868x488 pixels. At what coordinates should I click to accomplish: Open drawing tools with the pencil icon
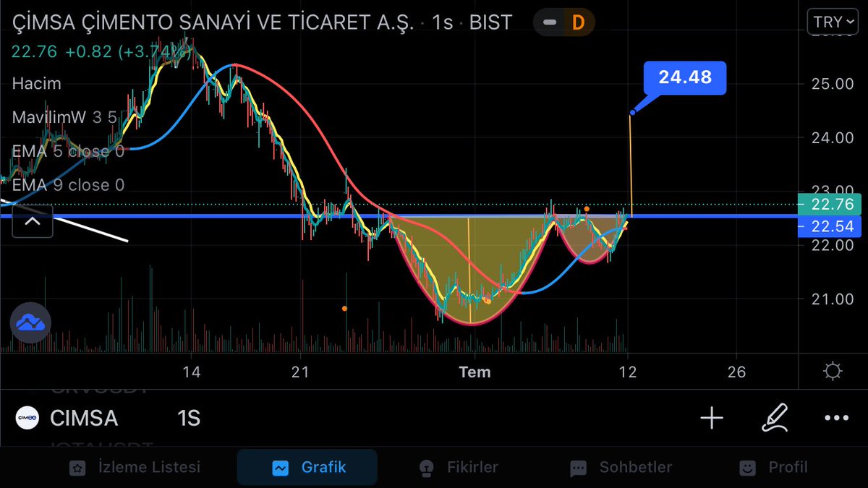tap(774, 418)
